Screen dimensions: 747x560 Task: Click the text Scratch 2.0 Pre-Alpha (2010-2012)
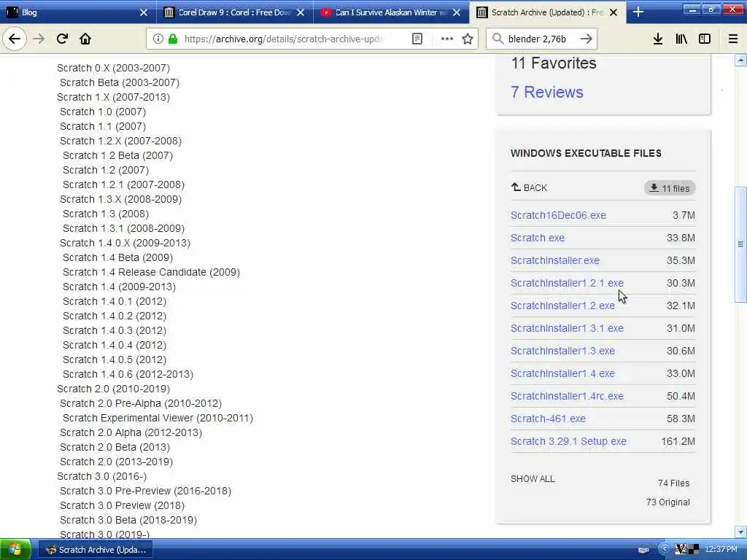(x=141, y=403)
